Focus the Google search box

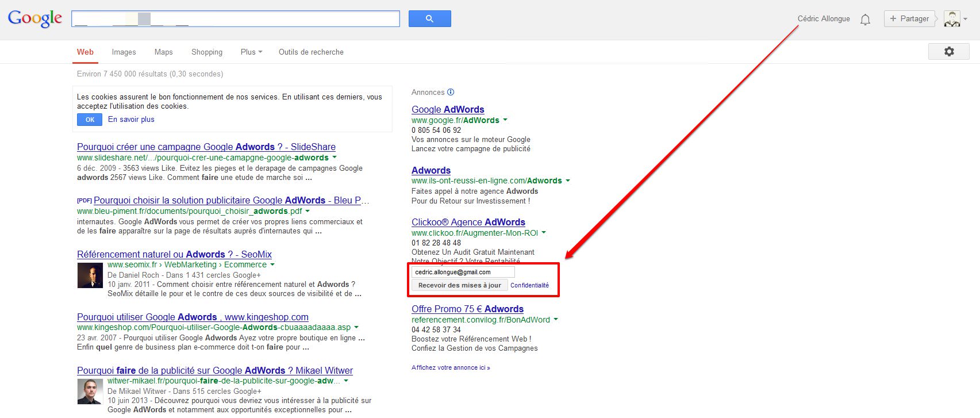pyautogui.click(x=236, y=18)
